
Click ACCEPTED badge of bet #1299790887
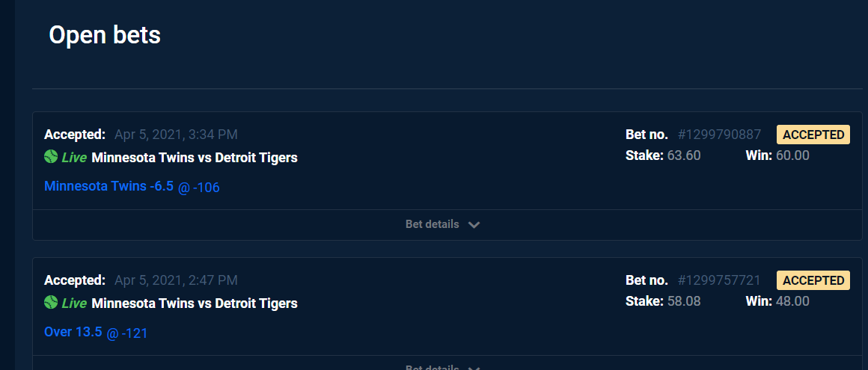813,135
